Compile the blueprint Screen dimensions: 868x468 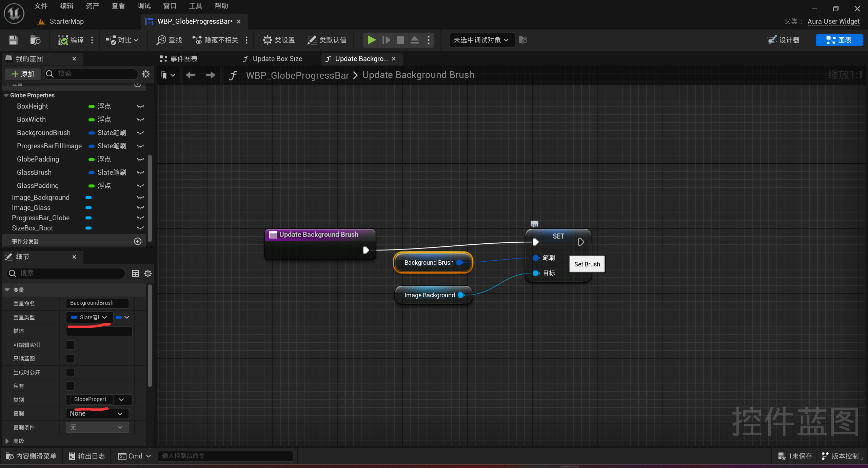pyautogui.click(x=71, y=40)
